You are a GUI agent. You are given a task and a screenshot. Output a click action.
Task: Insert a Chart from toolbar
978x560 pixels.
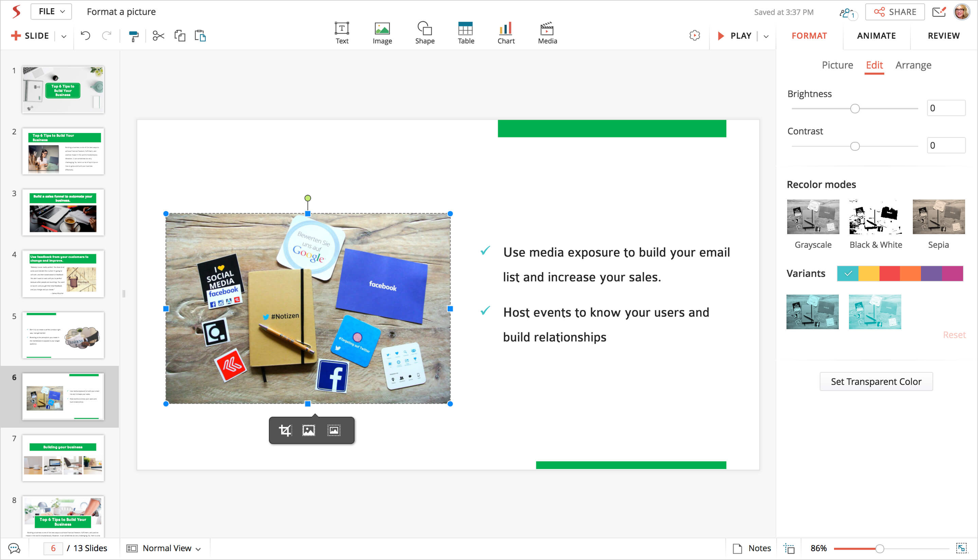click(x=506, y=33)
